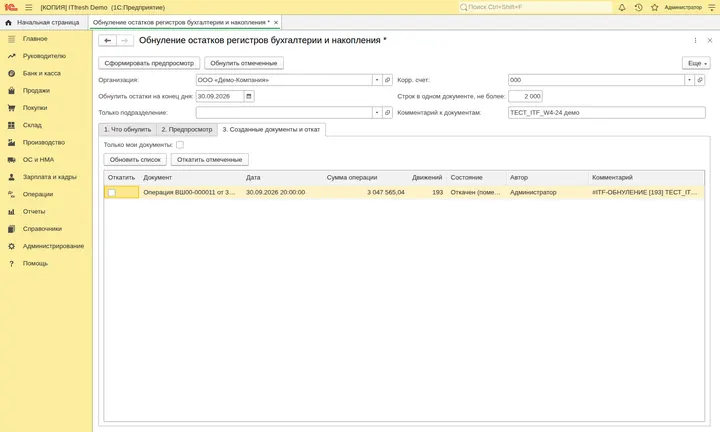Image resolution: width=720 pixels, height=432 pixels.
Task: Expand the Корр. счет dropdown
Action: pos(689,80)
